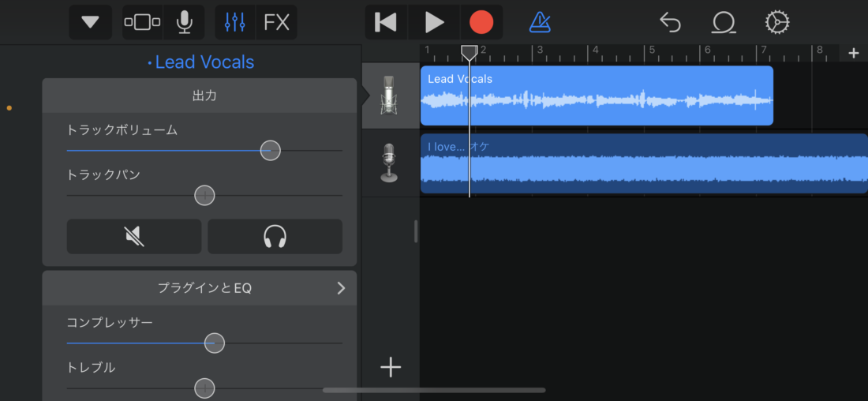Image resolution: width=868 pixels, height=401 pixels.
Task: Switch to the tracks view layout icon
Action: pos(142,22)
